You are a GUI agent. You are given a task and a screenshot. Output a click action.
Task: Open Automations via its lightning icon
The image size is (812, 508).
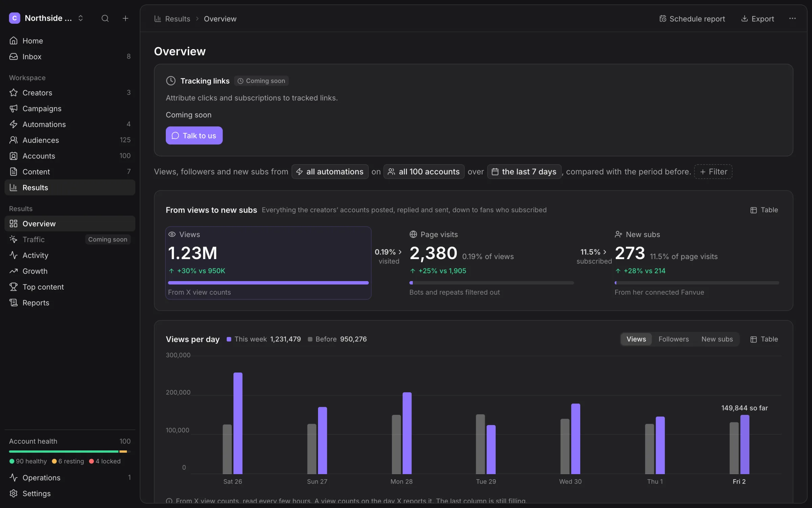pyautogui.click(x=14, y=124)
